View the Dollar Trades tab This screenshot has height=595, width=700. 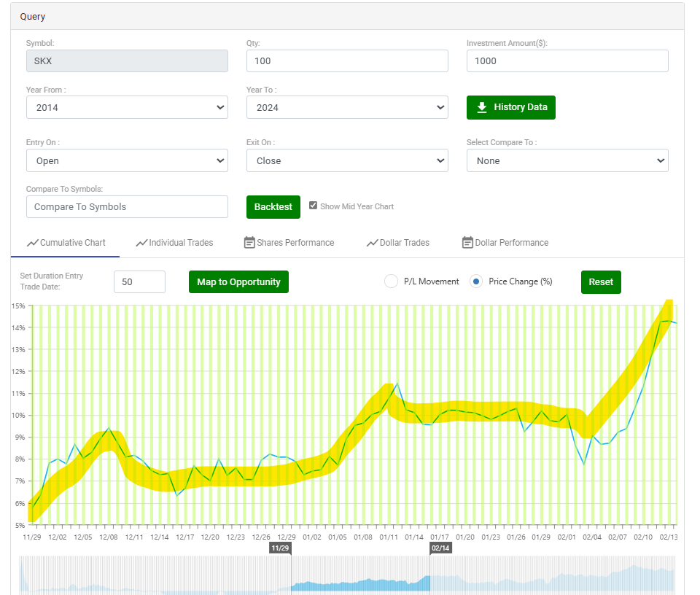point(398,243)
